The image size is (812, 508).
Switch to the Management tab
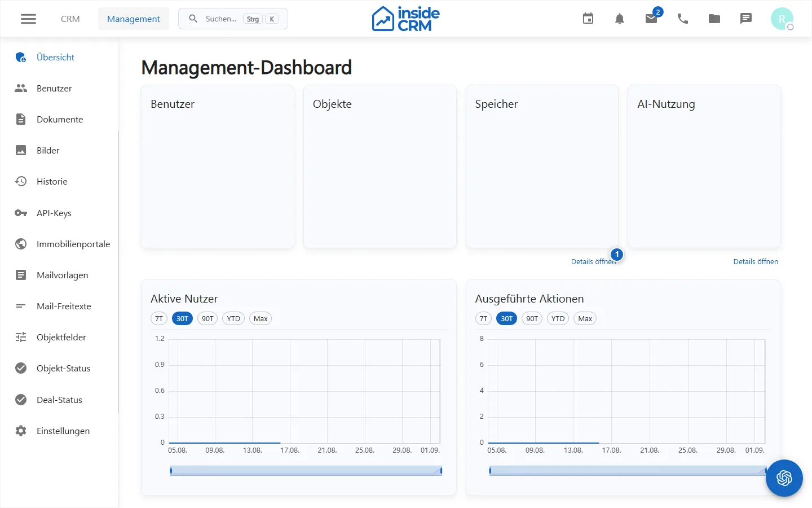click(x=134, y=19)
